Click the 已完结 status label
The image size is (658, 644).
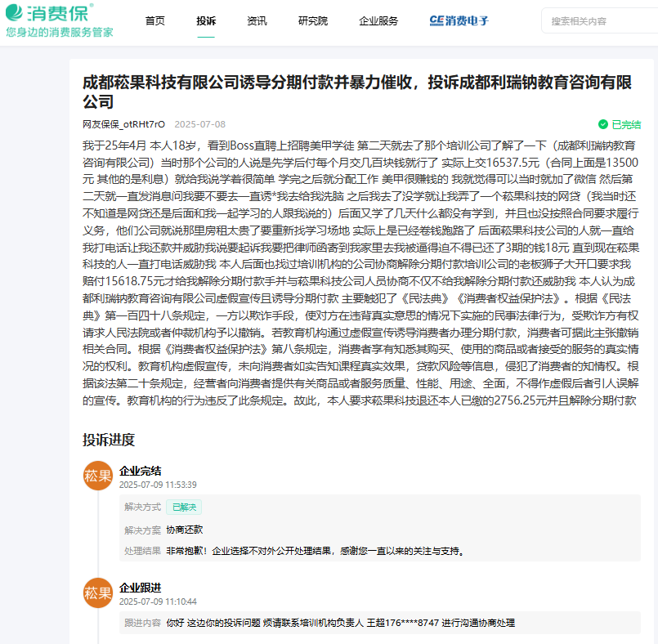[626, 124]
